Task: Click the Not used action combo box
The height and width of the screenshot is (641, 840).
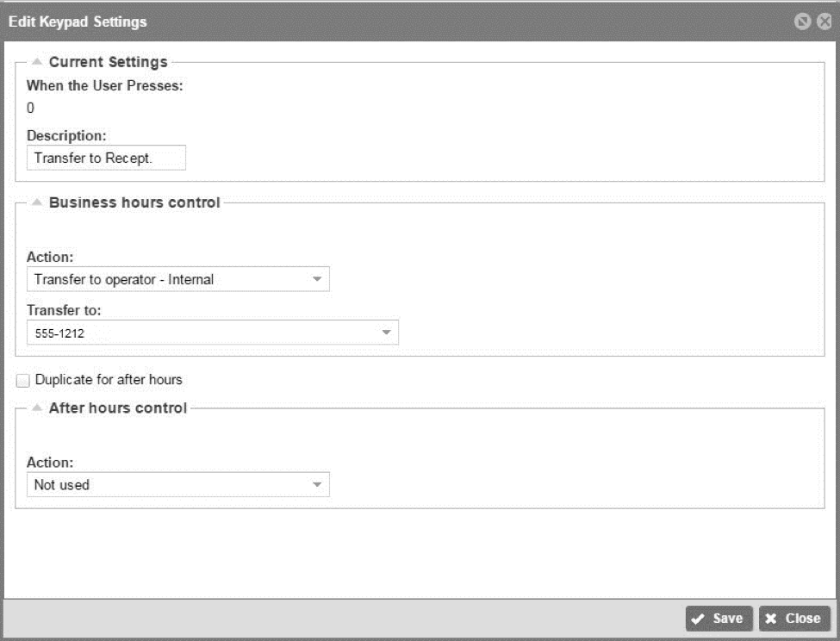Action: click(x=177, y=485)
